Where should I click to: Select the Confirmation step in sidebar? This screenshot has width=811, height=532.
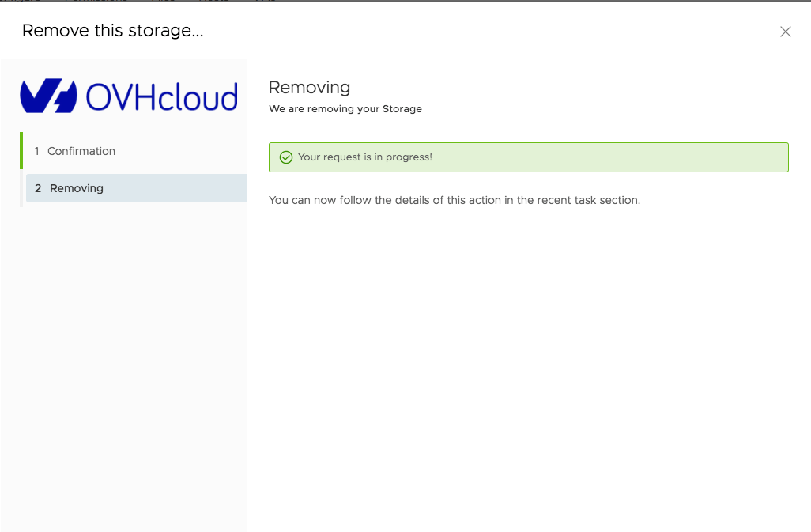(x=81, y=151)
